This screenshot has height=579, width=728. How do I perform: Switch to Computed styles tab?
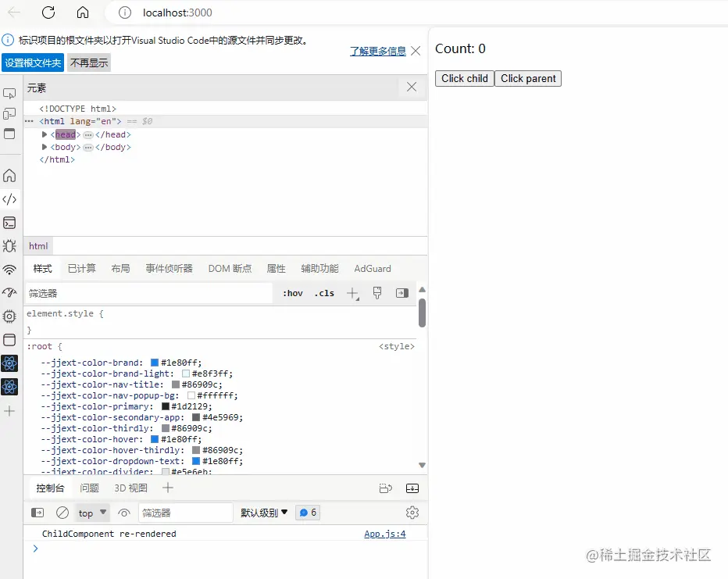[82, 268]
